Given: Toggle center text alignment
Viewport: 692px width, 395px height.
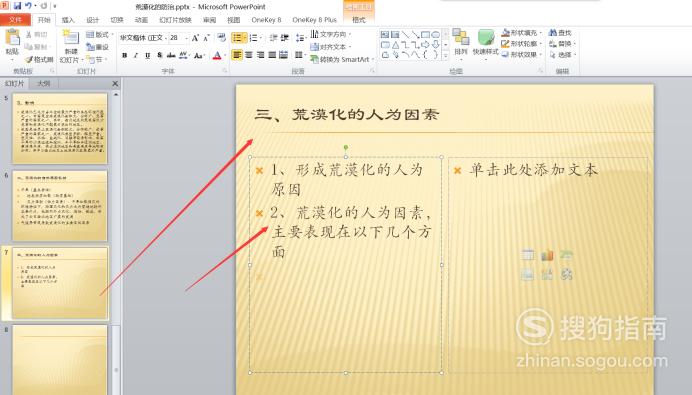Looking at the screenshot, I should (249, 55).
